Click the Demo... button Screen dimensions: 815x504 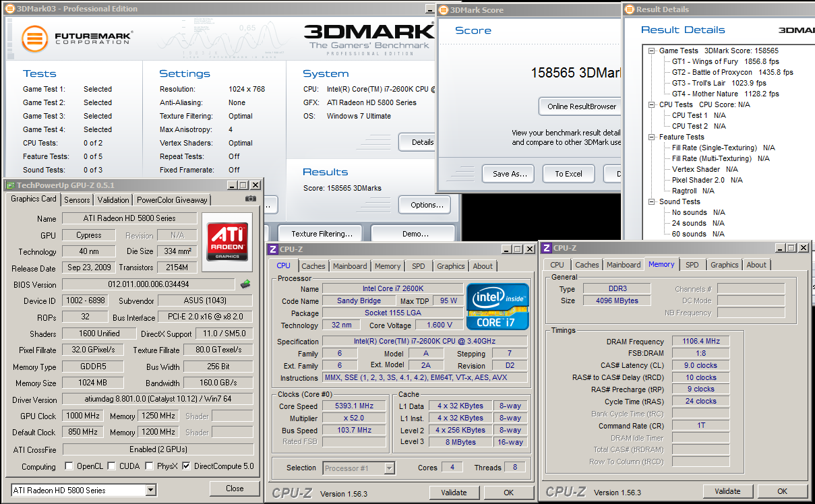[413, 234]
